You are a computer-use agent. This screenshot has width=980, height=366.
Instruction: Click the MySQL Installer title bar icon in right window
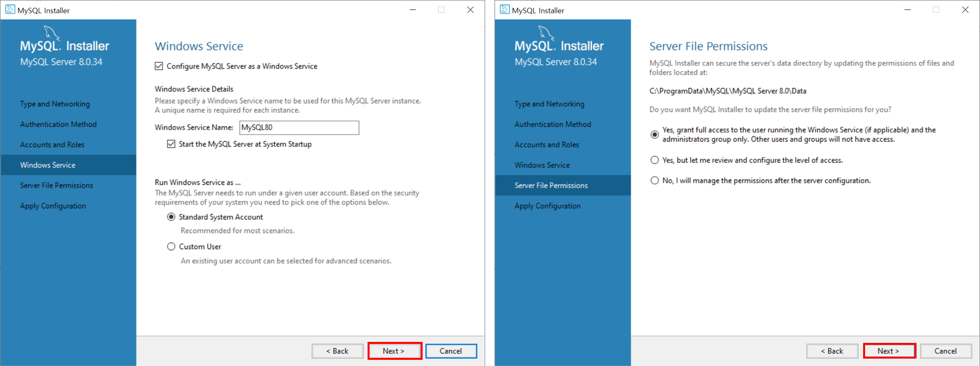[504, 10]
